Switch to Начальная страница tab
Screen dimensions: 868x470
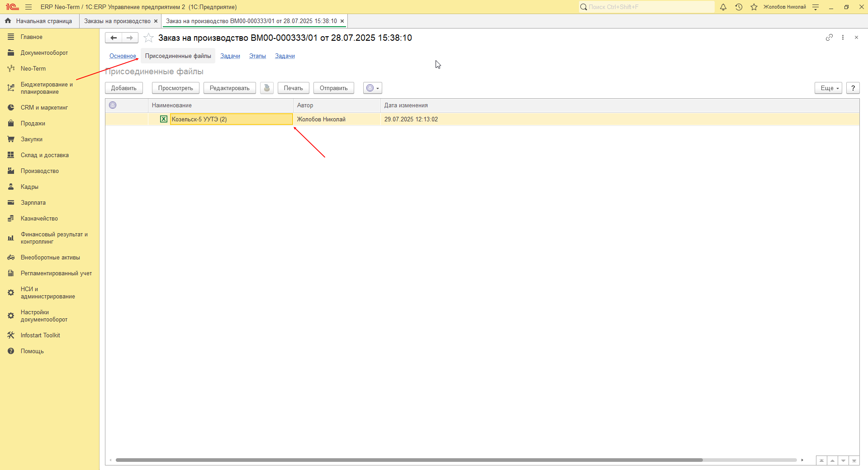click(39, 21)
